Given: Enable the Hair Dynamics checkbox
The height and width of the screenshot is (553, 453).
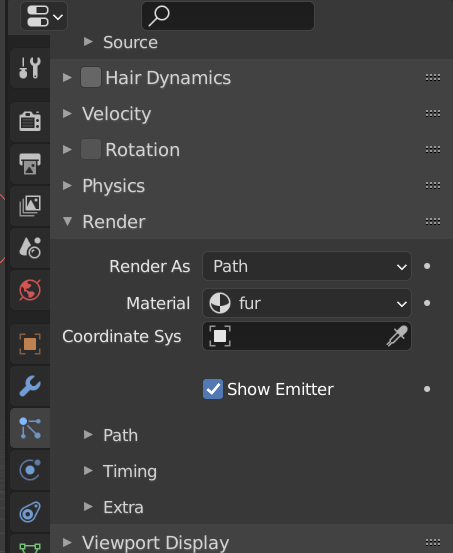Looking at the screenshot, I should pyautogui.click(x=91, y=77).
